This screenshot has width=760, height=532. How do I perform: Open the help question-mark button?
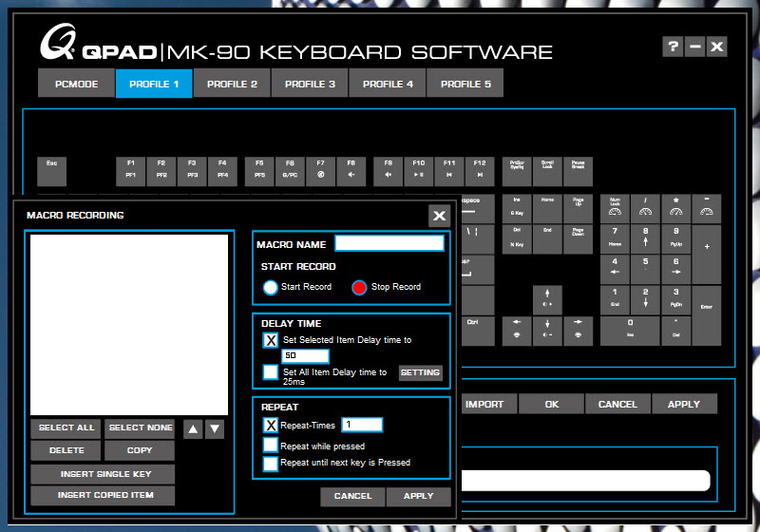point(673,47)
